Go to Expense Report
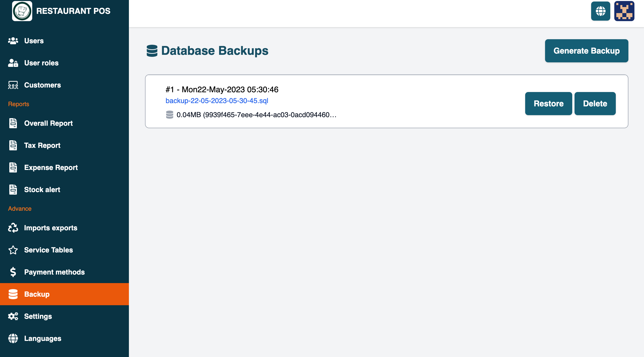This screenshot has width=644, height=357. click(x=51, y=167)
